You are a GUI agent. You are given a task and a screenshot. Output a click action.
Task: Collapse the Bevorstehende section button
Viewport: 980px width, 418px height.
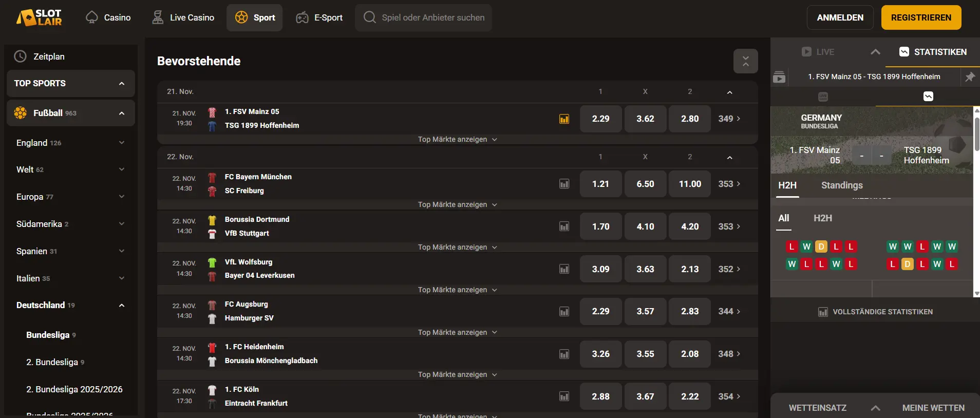coord(746,61)
